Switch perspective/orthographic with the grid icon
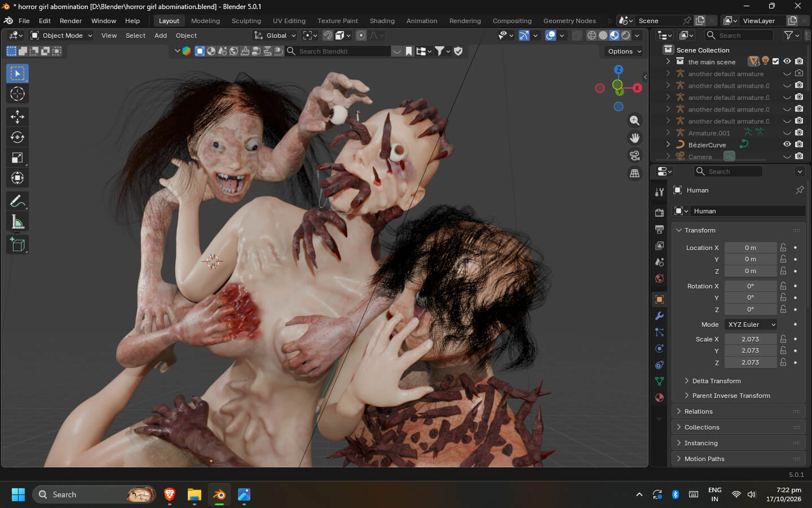The width and height of the screenshot is (812, 508). pos(635,173)
